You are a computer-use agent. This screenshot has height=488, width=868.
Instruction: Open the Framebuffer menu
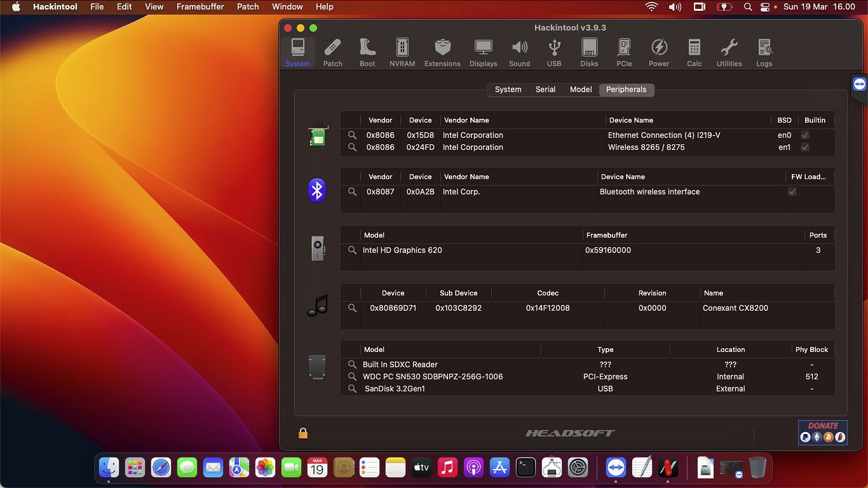[200, 7]
